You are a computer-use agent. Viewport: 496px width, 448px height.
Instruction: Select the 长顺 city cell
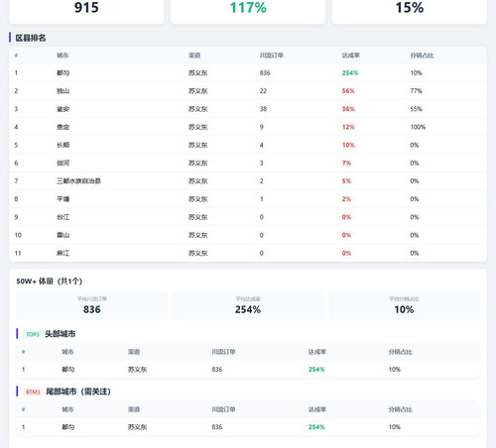pyautogui.click(x=62, y=145)
